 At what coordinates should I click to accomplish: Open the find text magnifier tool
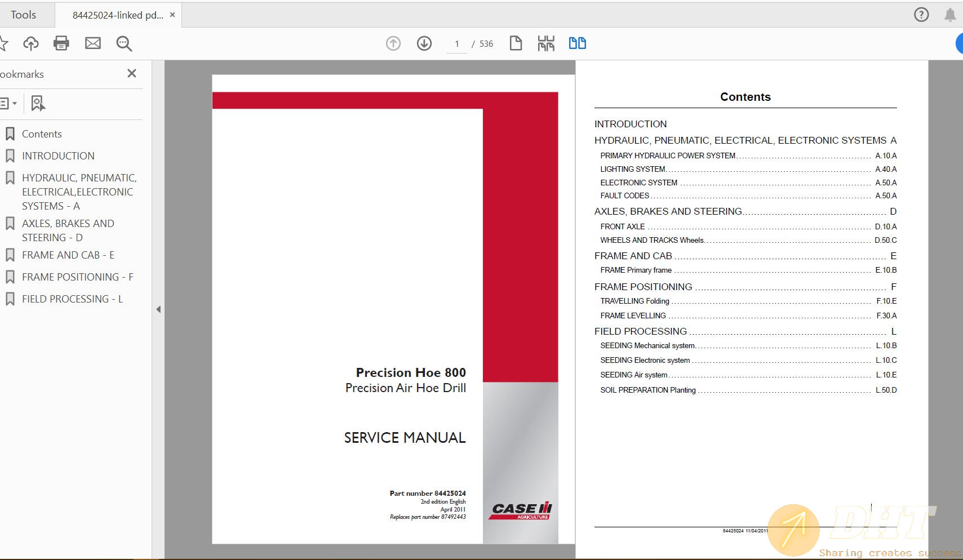[124, 43]
